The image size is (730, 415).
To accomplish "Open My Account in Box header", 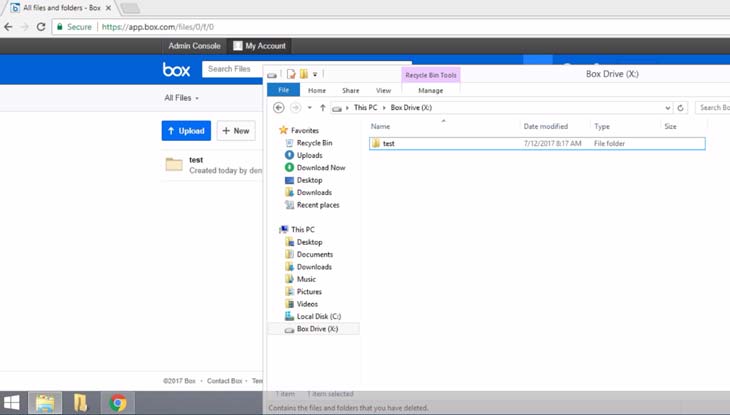I will pos(259,46).
